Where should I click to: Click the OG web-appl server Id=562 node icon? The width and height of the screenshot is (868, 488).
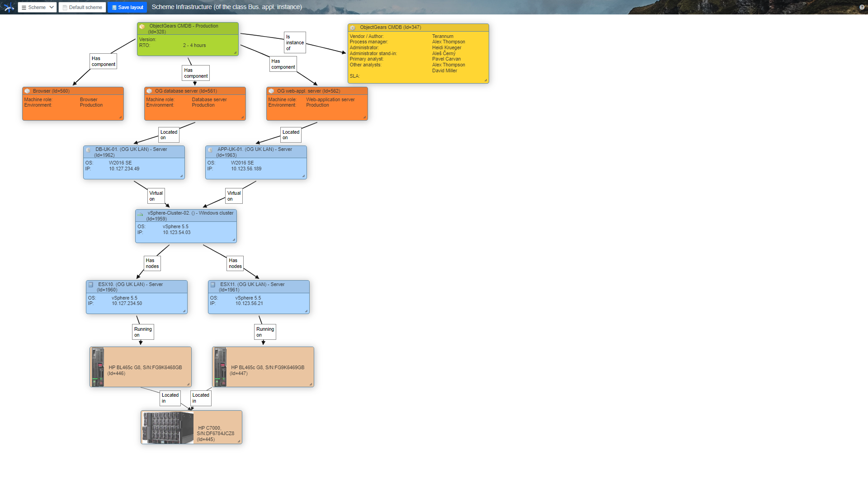tap(271, 90)
